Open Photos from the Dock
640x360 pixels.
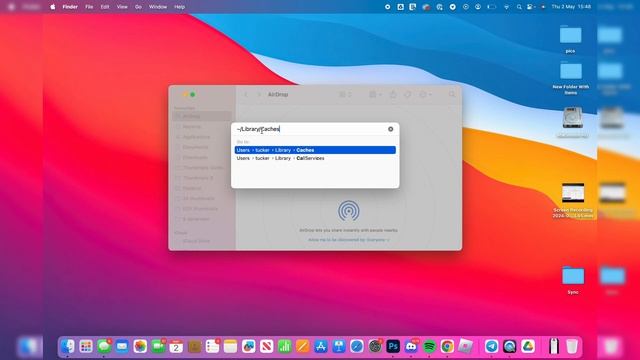click(x=140, y=347)
